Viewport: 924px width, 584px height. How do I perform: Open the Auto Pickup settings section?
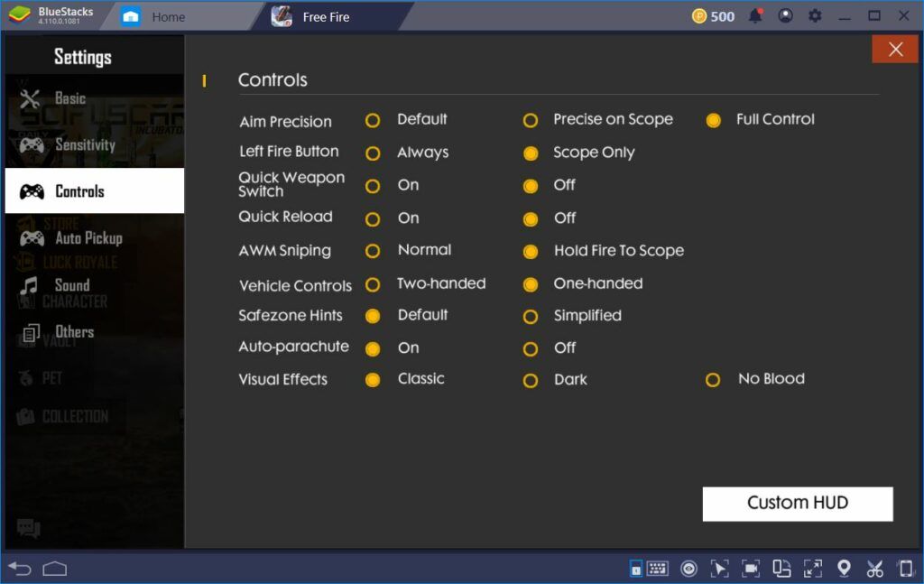click(88, 238)
